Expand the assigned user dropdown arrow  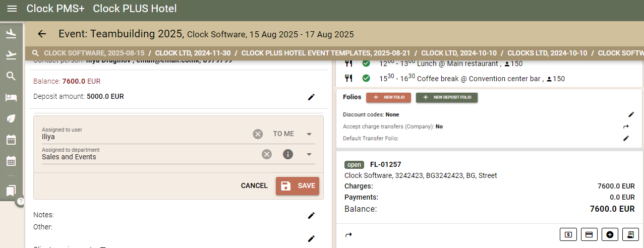click(309, 134)
